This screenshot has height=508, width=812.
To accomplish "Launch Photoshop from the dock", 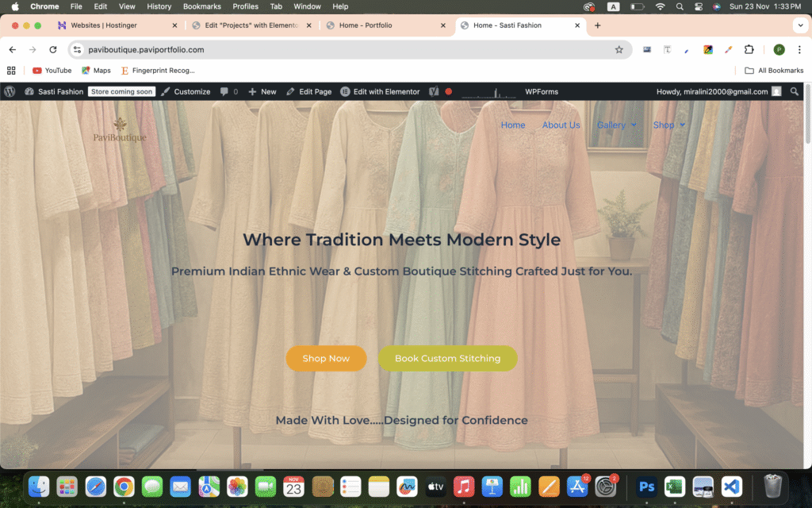I will (x=647, y=486).
